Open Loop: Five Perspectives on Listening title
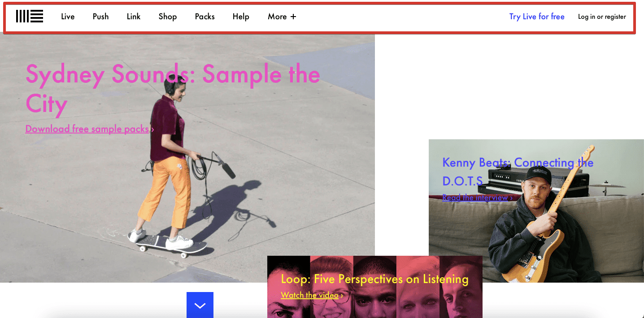This screenshot has width=644, height=318. (x=374, y=279)
